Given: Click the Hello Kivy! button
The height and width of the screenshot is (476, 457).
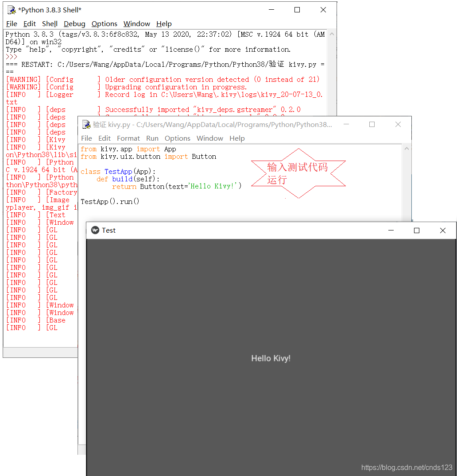Looking at the screenshot, I should 271,357.
